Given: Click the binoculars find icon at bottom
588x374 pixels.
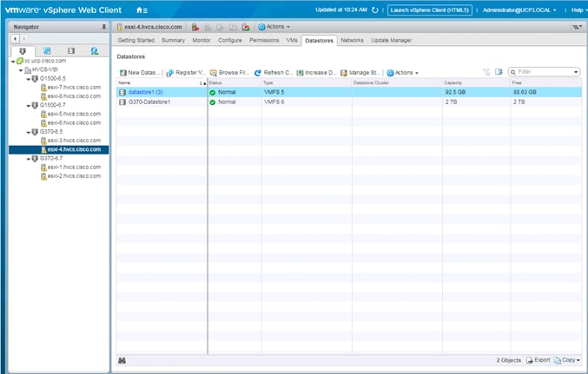Looking at the screenshot, I should point(122,360).
